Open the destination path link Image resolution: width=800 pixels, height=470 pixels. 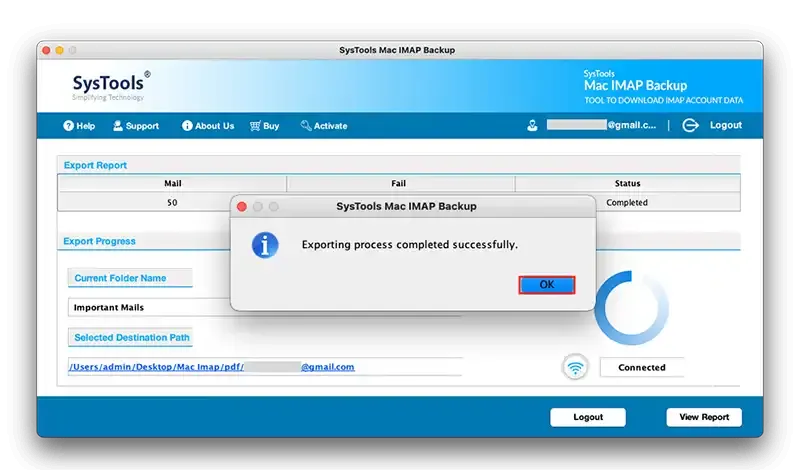tap(212, 367)
